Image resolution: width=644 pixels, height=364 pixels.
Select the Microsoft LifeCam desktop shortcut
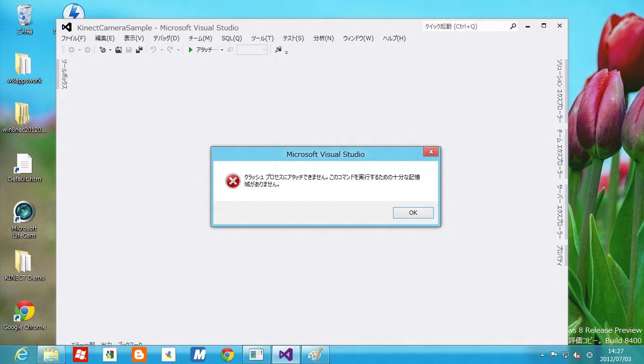click(24, 219)
